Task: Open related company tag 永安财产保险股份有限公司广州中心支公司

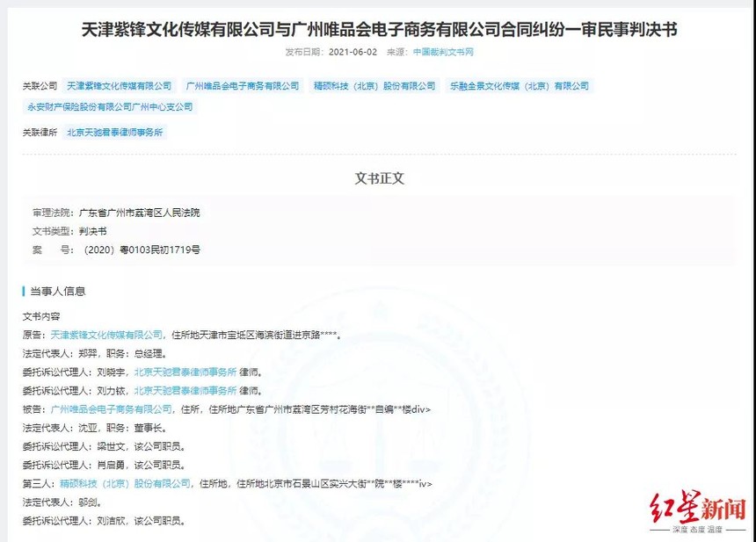Action: pyautogui.click(x=110, y=107)
